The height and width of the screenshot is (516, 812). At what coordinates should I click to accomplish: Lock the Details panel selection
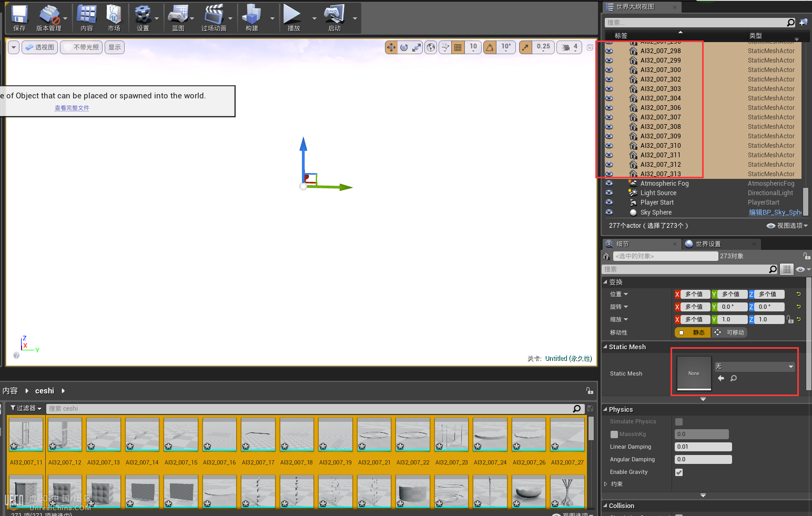click(x=806, y=256)
